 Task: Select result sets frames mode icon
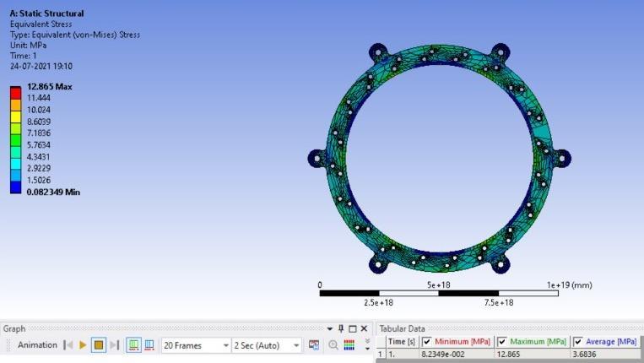point(149,345)
